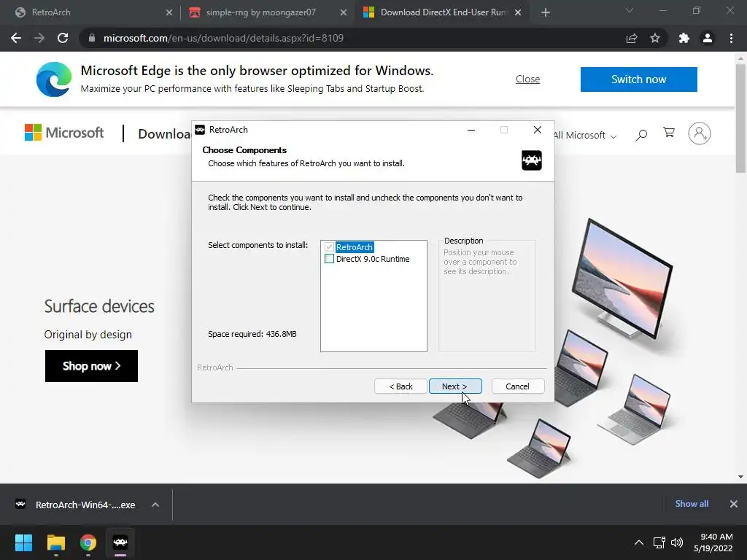The height and width of the screenshot is (560, 747).
Task: Check the DirectX 9.0c Runtime checkbox
Action: [329, 259]
